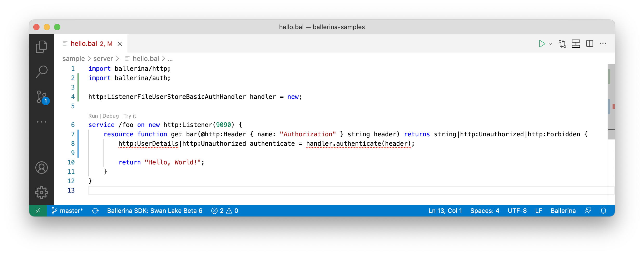Click the "Authorization" string literal

pyautogui.click(x=308, y=134)
